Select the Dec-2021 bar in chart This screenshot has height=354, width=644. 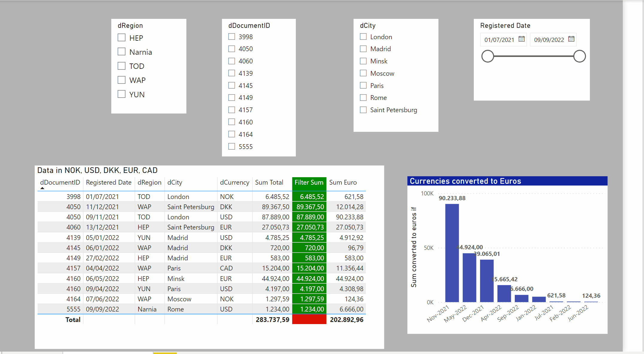tap(487, 281)
